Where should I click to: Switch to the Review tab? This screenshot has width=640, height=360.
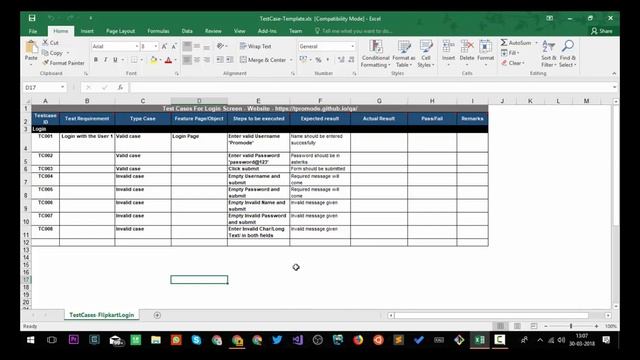point(213,31)
